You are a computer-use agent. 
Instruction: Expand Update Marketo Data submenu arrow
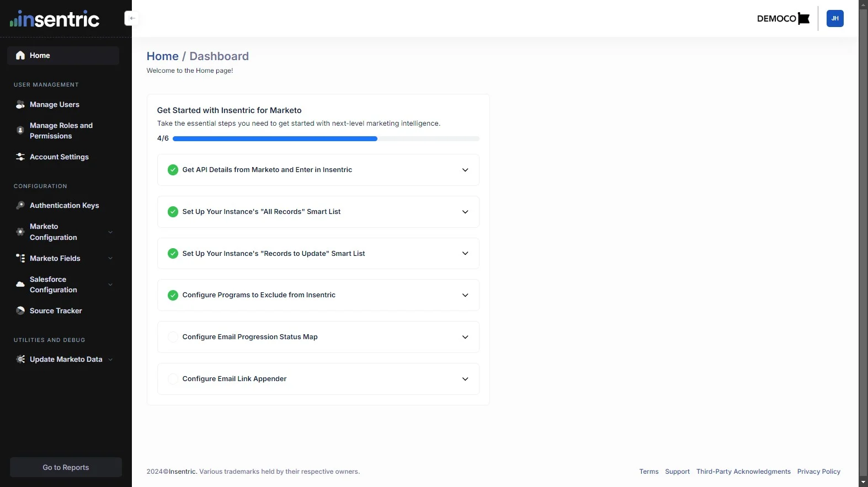click(x=110, y=360)
